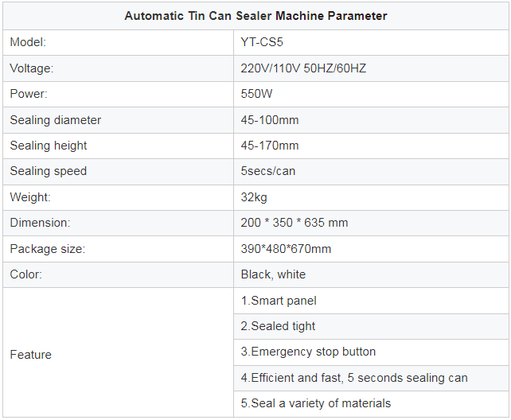Select the 'Model:' label cell
The image size is (511, 420).
29,42
